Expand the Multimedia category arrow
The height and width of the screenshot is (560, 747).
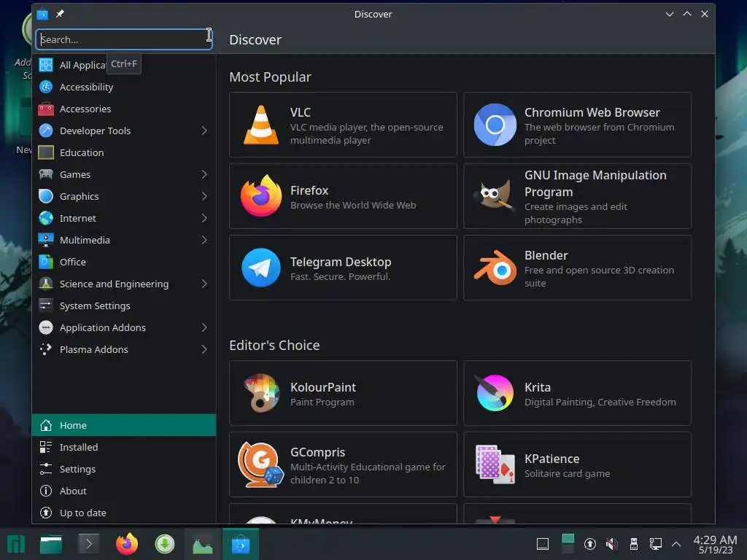tap(204, 240)
